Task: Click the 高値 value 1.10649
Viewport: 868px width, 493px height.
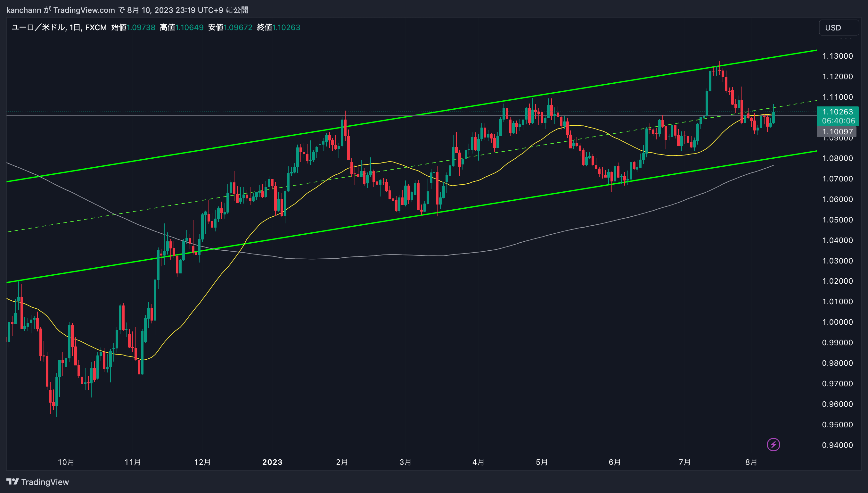Action: pyautogui.click(x=189, y=28)
